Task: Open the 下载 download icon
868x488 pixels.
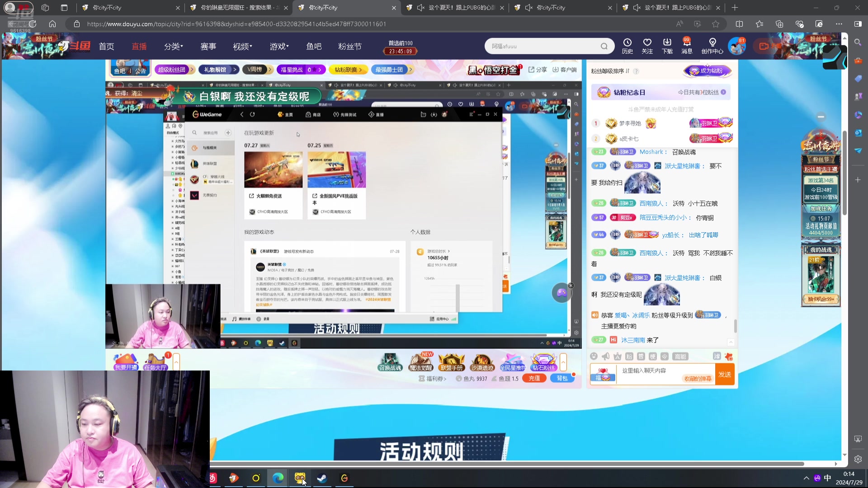Action: [667, 46]
